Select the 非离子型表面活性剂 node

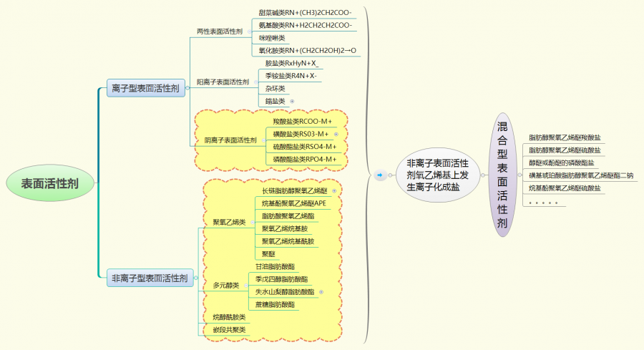(150, 278)
